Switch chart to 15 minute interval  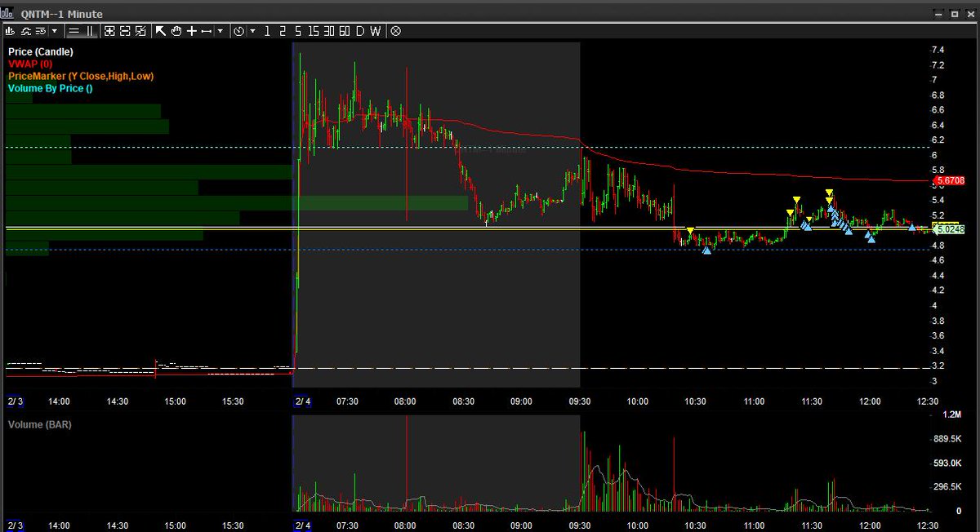(x=314, y=31)
